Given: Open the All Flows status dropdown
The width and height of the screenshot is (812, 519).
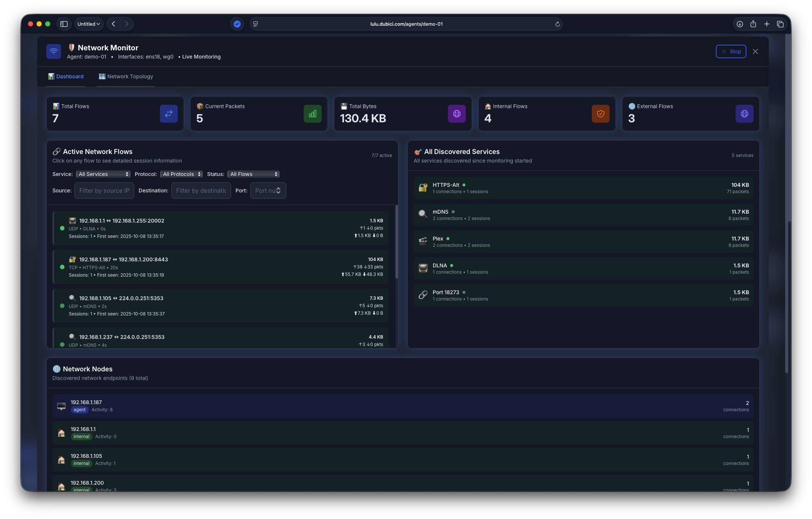Looking at the screenshot, I should coord(253,174).
